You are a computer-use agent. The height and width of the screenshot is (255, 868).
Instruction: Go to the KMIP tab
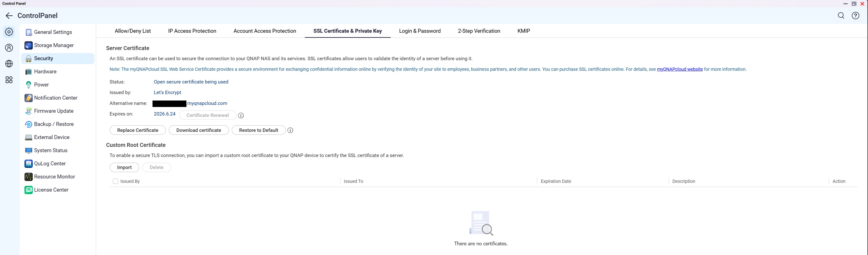tap(523, 31)
